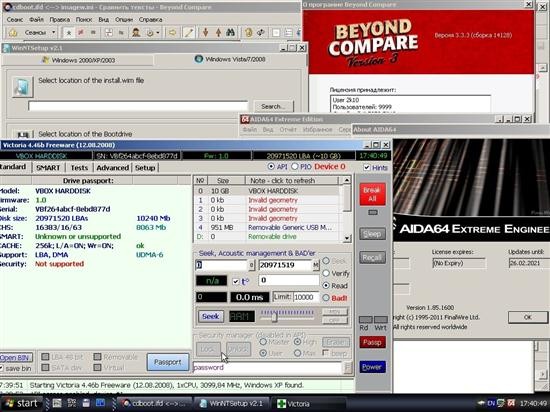This screenshot has height=412, width=550.
Task: Open the Файл menu in Beyond Compare
Action: [36, 20]
